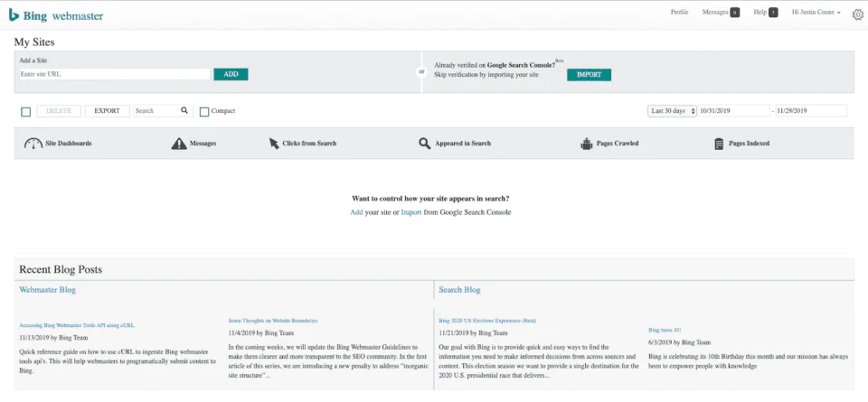This screenshot has width=868, height=402.
Task: Click the Site Dashboards gauge icon
Action: pos(33,144)
